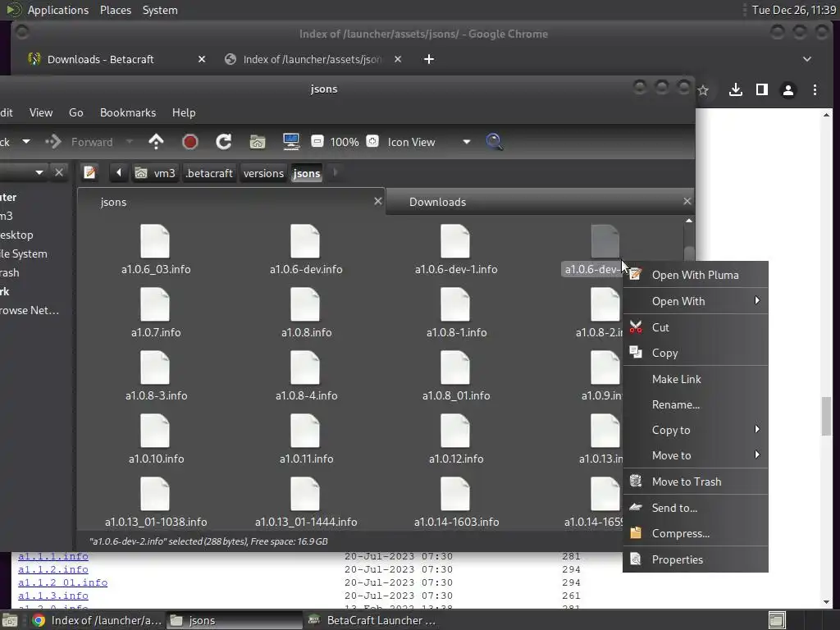840x630 pixels.
Task: Switch to the Downloads - Betacraft Chrome tab
Action: click(116, 59)
